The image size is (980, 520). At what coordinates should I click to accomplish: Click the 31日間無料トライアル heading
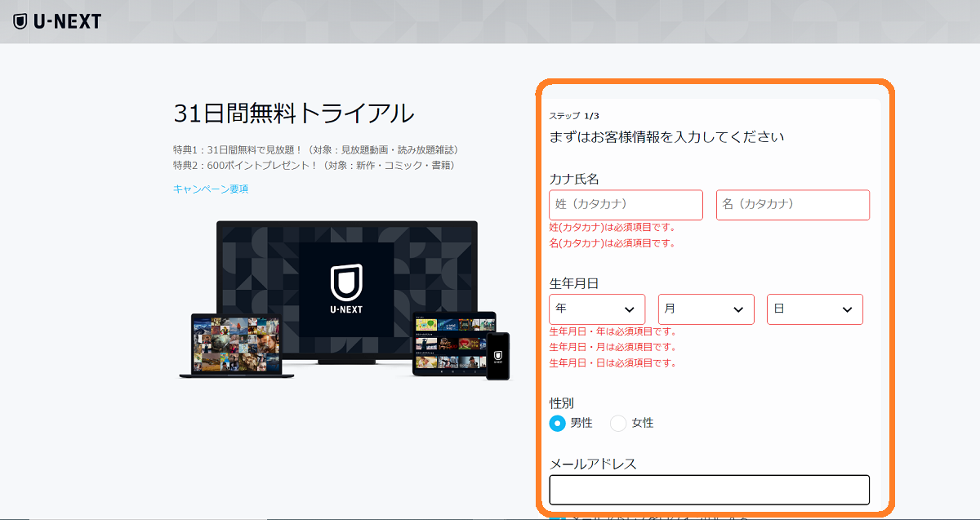point(294,113)
